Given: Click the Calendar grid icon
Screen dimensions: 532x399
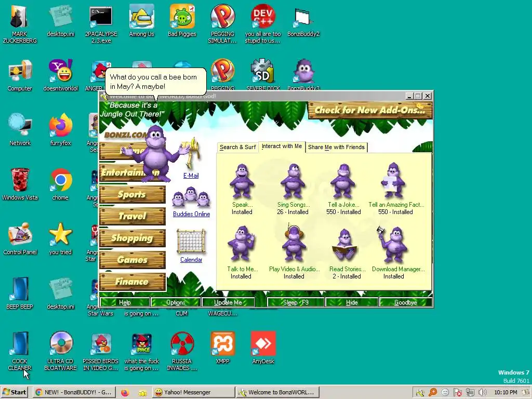Looking at the screenshot, I should pos(191,242).
